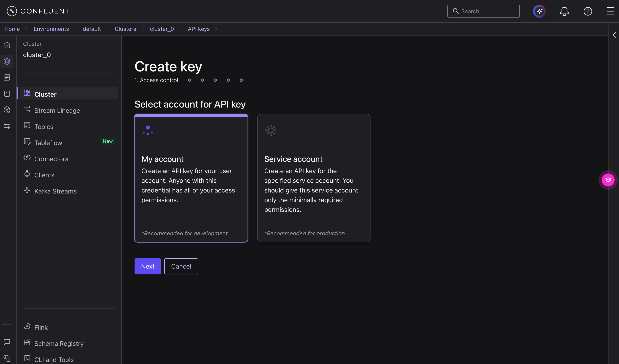The height and width of the screenshot is (364, 619).
Task: Click the Service account icon
Action: [x=271, y=130]
